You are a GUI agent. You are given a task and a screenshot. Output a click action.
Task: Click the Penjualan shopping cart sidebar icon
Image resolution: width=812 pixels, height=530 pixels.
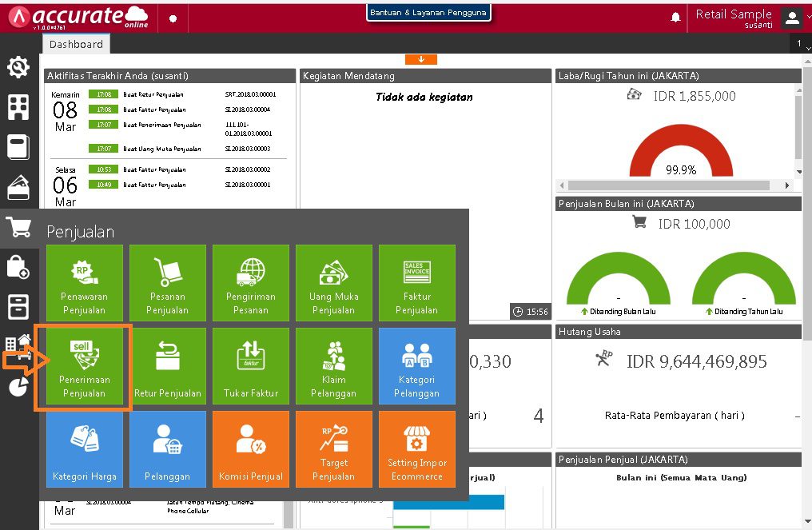coord(18,227)
